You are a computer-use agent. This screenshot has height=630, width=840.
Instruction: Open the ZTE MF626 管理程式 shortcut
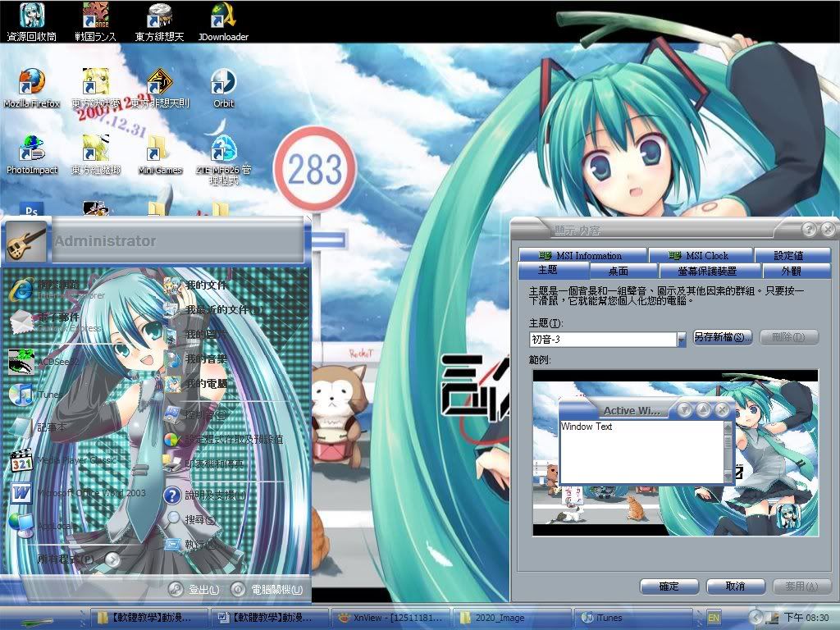[x=223, y=160]
